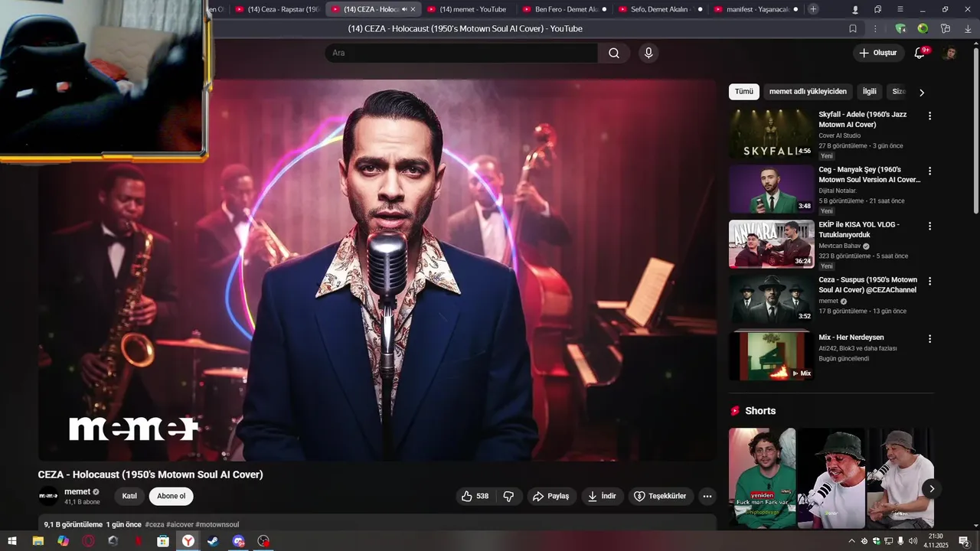Image resolution: width=980 pixels, height=551 pixels.
Task: Open Mix Her Nerdeysen playlist thumbnail
Action: click(771, 354)
